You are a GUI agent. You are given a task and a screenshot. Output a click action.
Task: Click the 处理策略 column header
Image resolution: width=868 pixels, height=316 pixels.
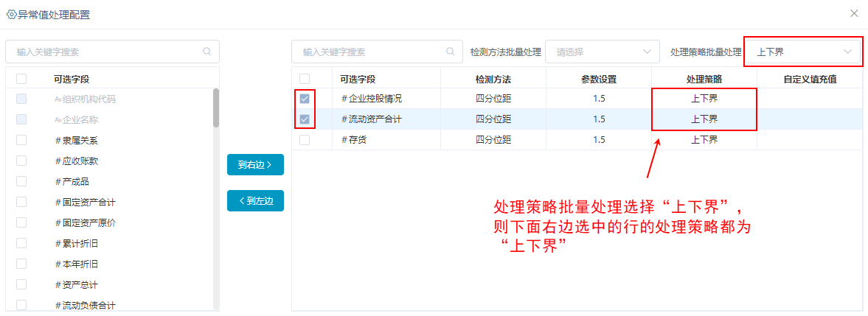(704, 78)
